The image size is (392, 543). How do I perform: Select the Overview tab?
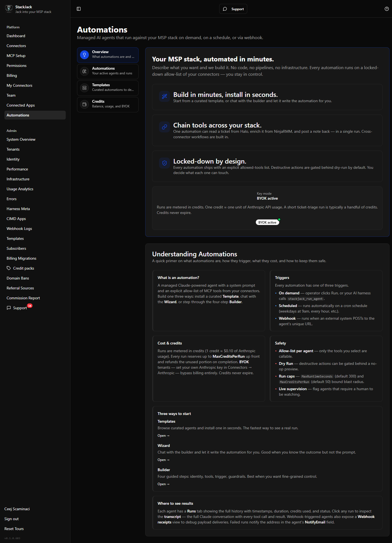pyautogui.click(x=108, y=55)
